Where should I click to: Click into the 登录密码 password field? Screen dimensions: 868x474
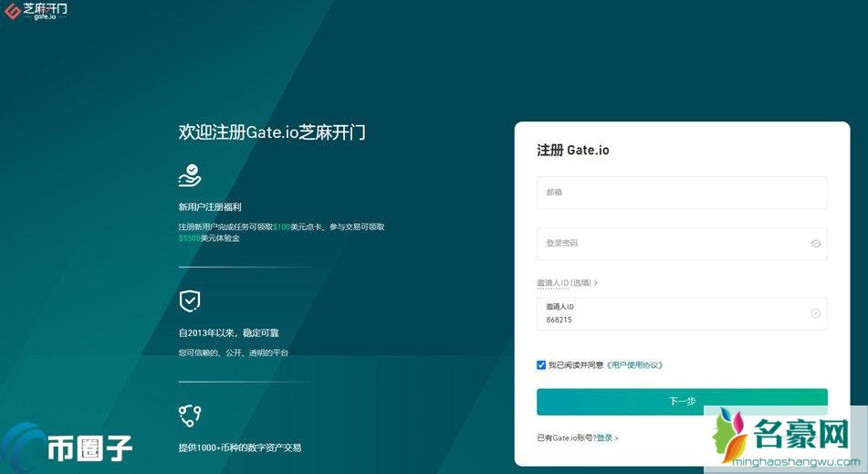[672, 244]
